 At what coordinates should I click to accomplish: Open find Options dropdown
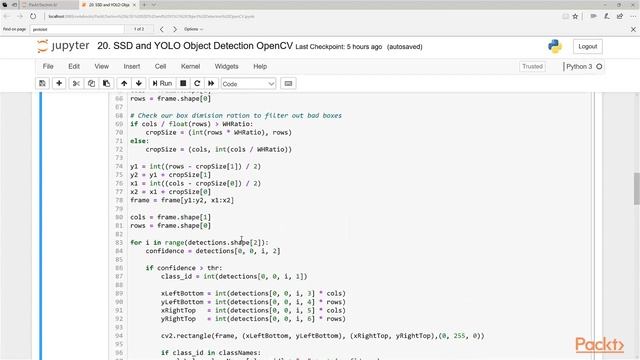(193, 29)
